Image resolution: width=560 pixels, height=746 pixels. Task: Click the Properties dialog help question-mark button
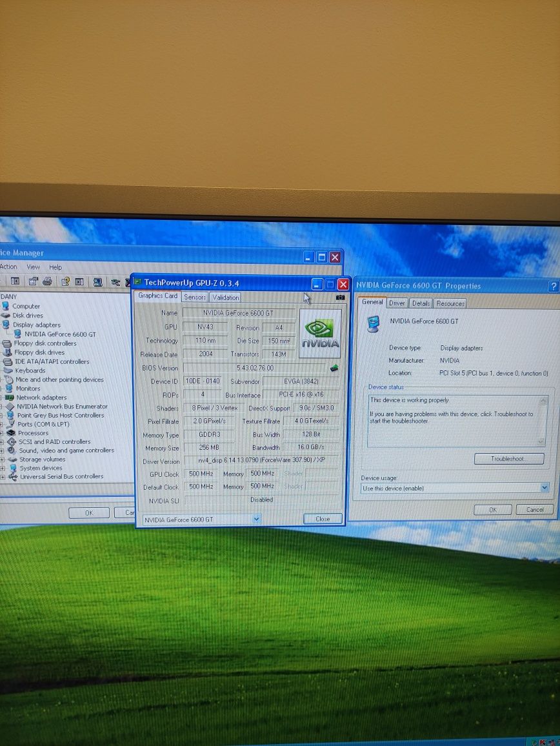pos(554,286)
